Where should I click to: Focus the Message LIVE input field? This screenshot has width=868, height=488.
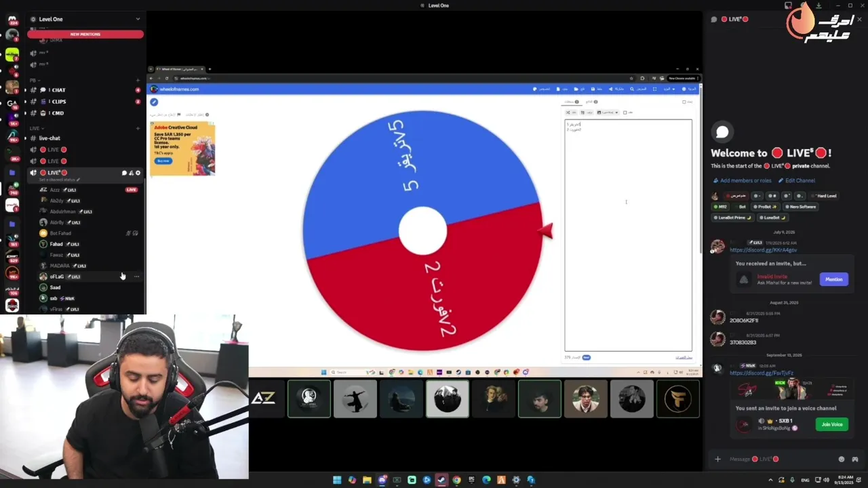point(780,459)
